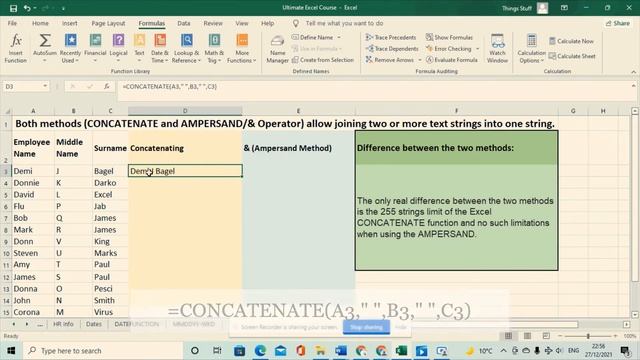Expand the formula bar

pos(633,86)
